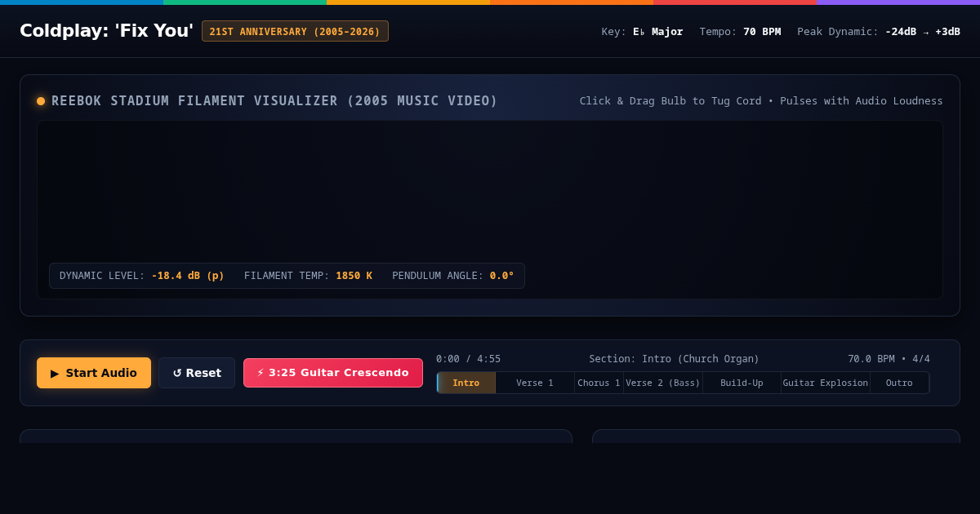Jump to the Guitar Explosion segment
The height and width of the screenshot is (514, 980).
click(x=826, y=383)
